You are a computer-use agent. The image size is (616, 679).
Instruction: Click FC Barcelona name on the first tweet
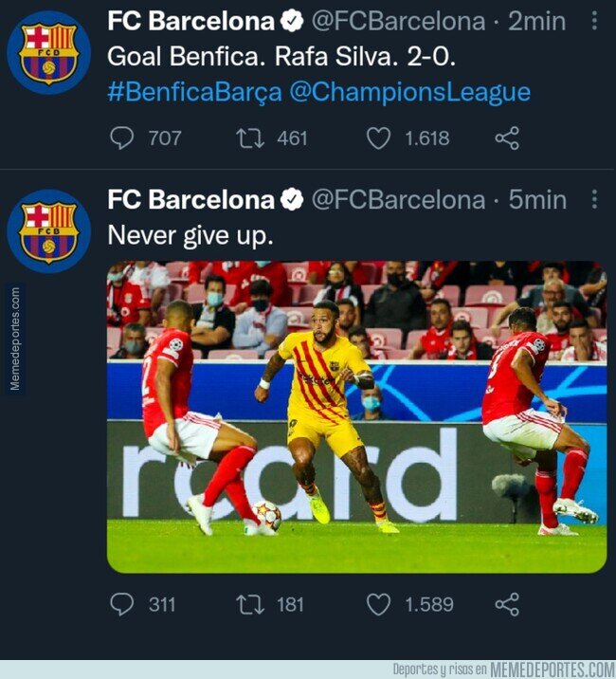190,21
